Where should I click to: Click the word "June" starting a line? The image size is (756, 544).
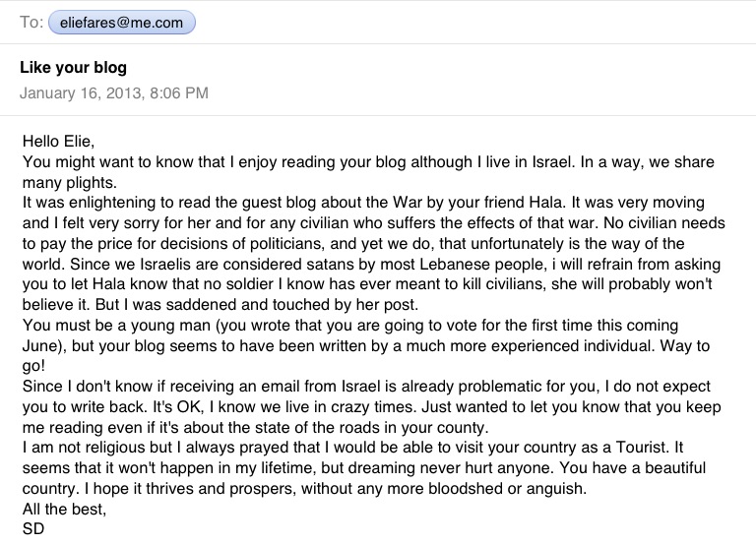click(x=39, y=348)
